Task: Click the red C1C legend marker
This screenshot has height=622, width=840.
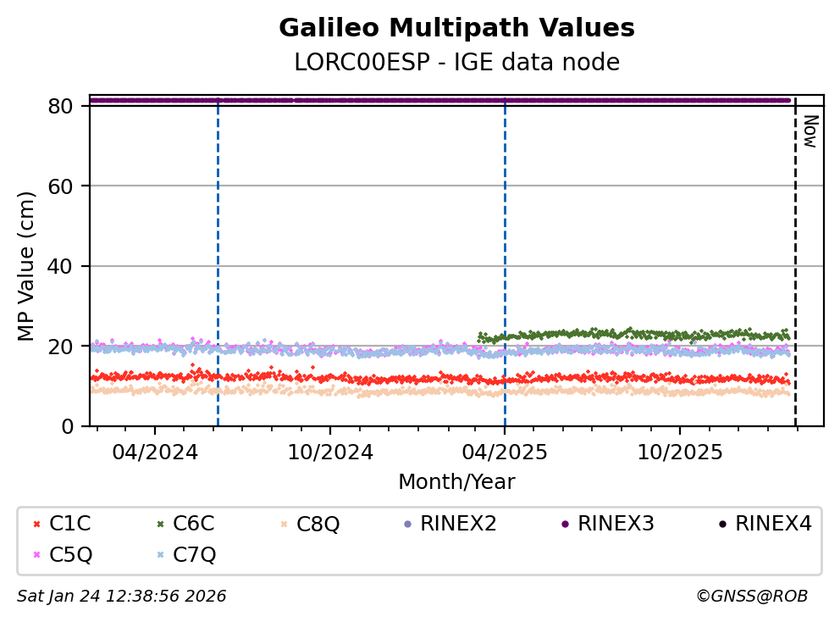Action: (x=36, y=524)
